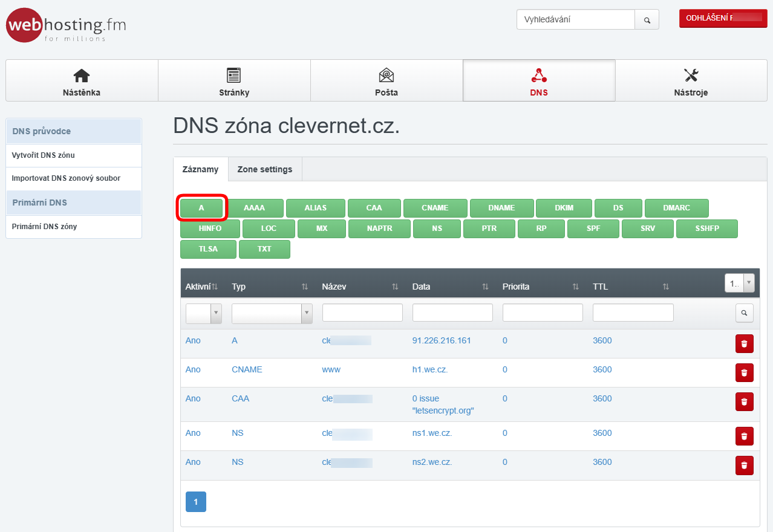Focus the Název filter input field
The width and height of the screenshot is (773, 532).
point(362,313)
